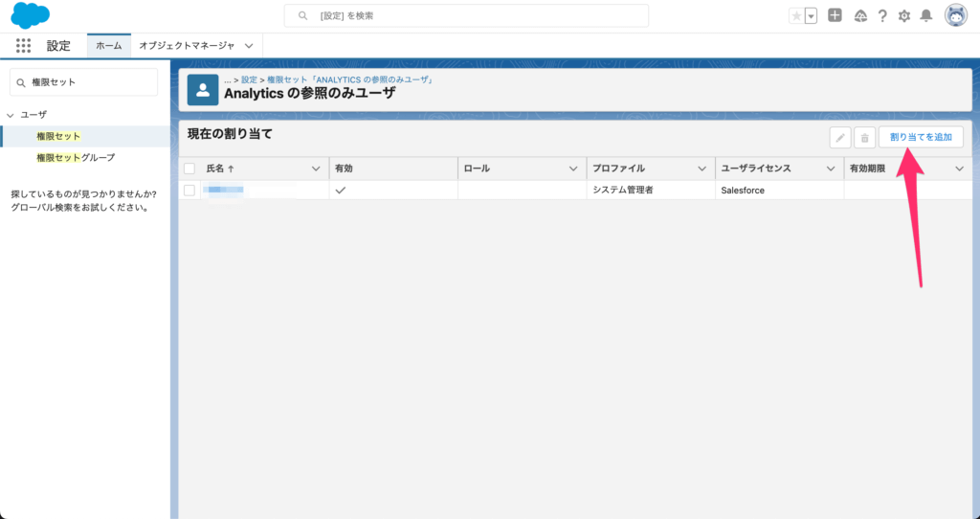Open the help question mark icon
This screenshot has height=519, width=980.
882,16
